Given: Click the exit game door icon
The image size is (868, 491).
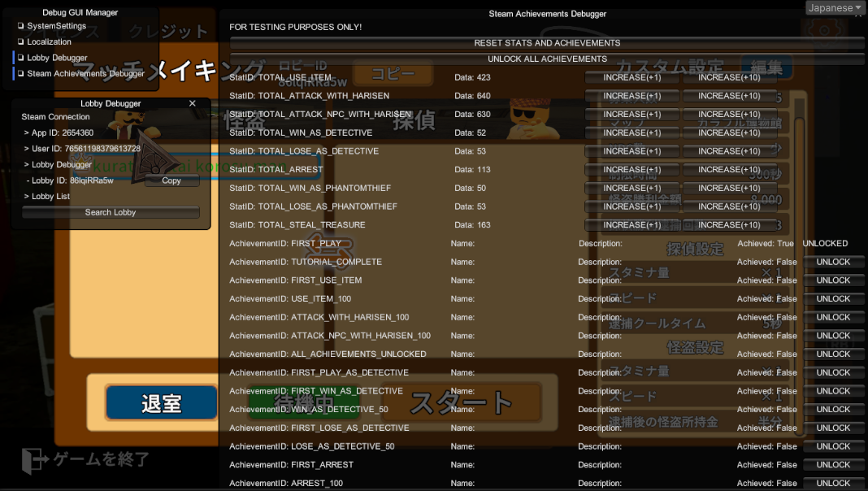Looking at the screenshot, I should pyautogui.click(x=33, y=461).
